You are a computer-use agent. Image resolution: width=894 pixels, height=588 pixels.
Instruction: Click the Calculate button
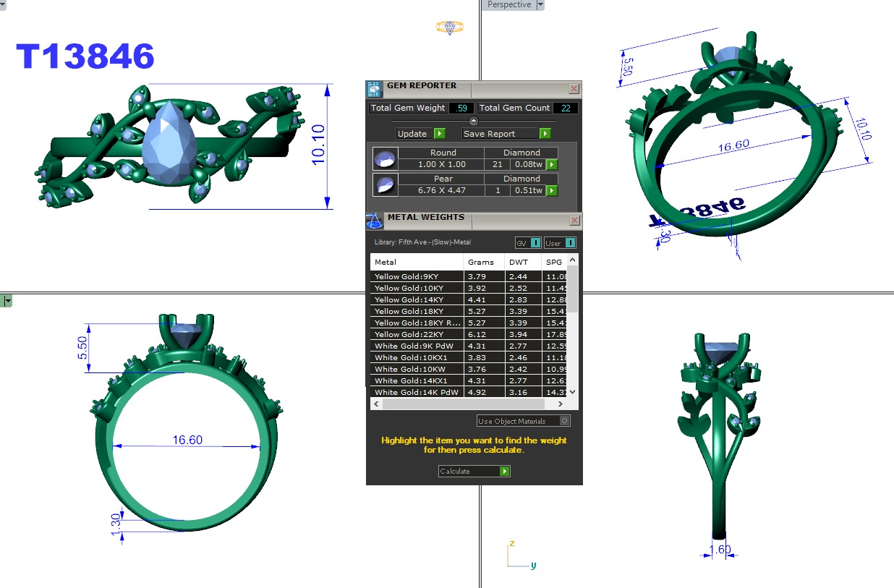pyautogui.click(x=474, y=472)
